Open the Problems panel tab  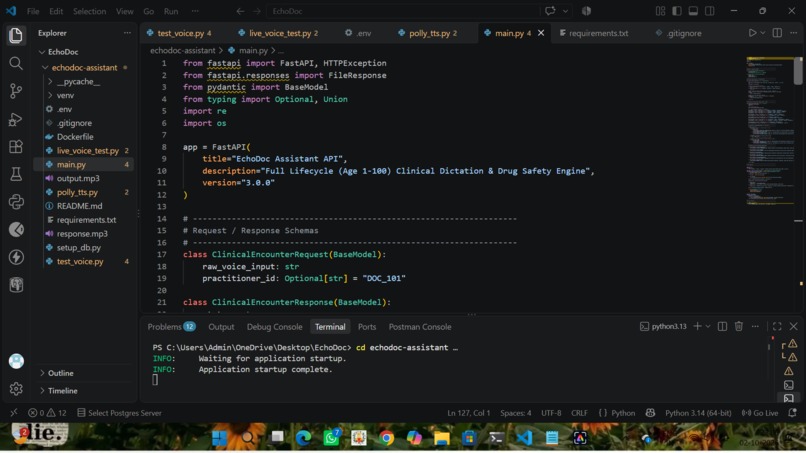171,327
